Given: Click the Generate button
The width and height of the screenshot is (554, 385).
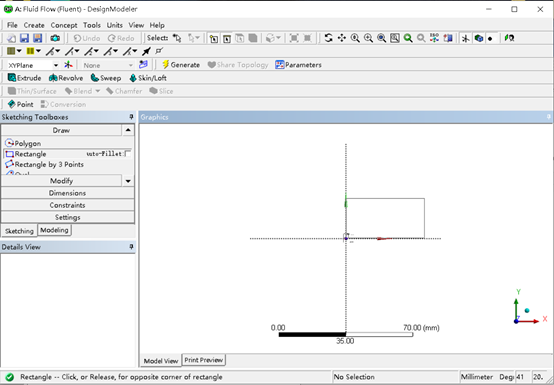Looking at the screenshot, I should pyautogui.click(x=181, y=65).
